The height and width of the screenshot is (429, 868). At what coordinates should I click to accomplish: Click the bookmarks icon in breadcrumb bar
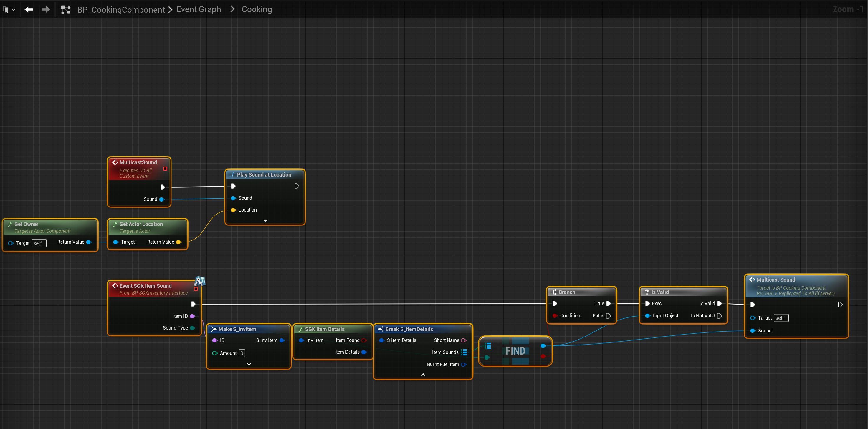5,10
